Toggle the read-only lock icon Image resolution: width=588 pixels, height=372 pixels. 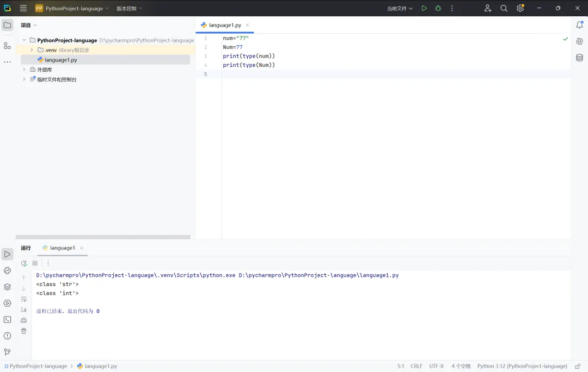coord(578,366)
